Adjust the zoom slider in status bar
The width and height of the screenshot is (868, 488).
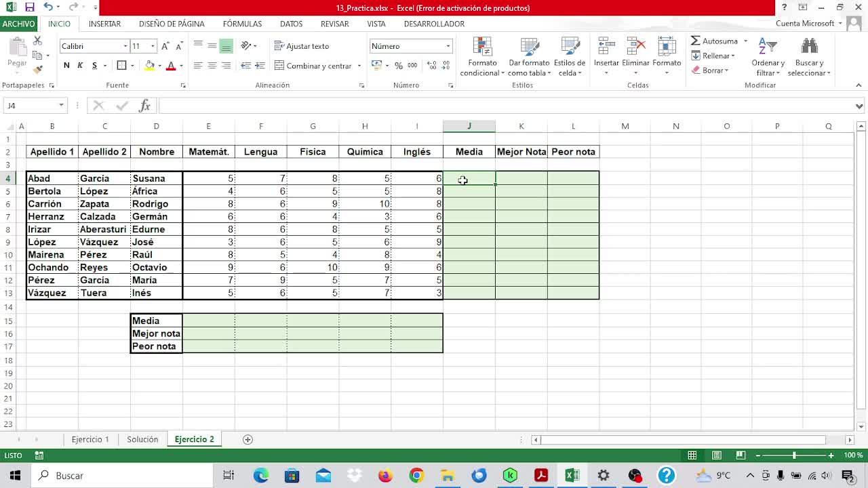tap(794, 455)
